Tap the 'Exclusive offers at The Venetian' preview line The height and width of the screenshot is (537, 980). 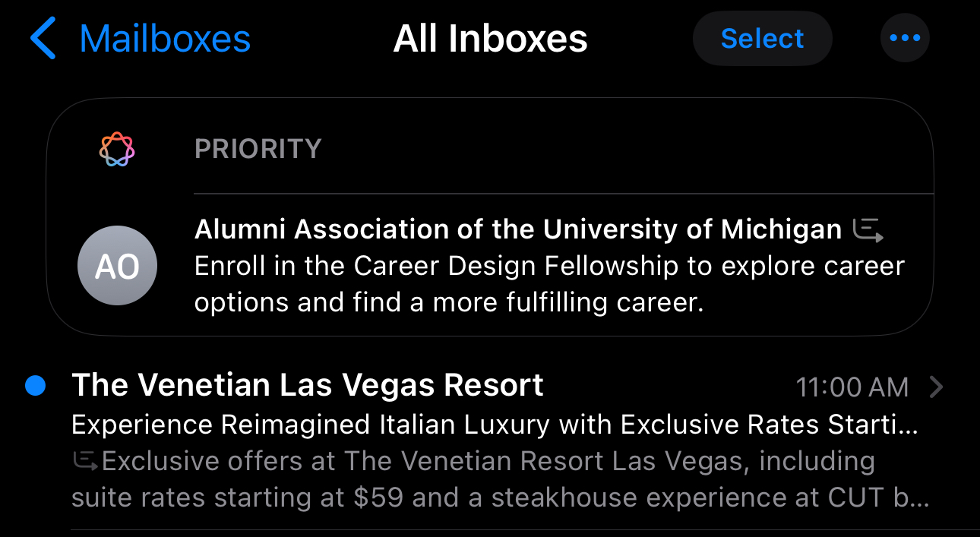(x=488, y=461)
